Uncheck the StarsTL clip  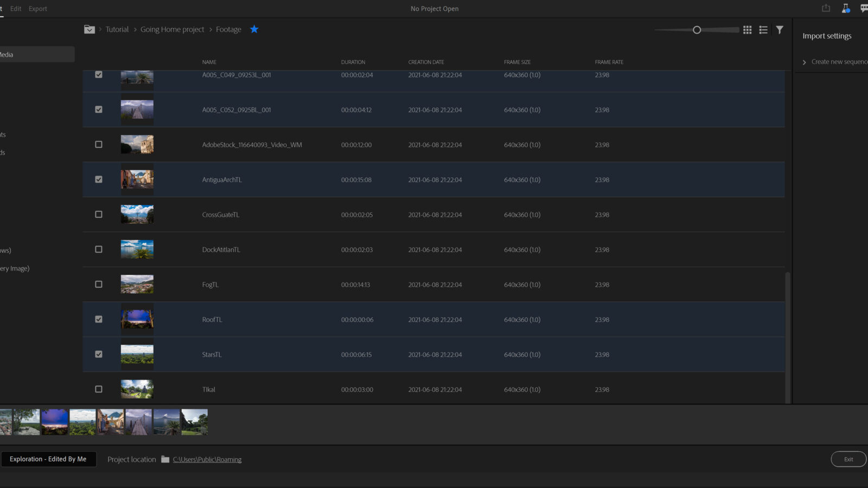(99, 355)
